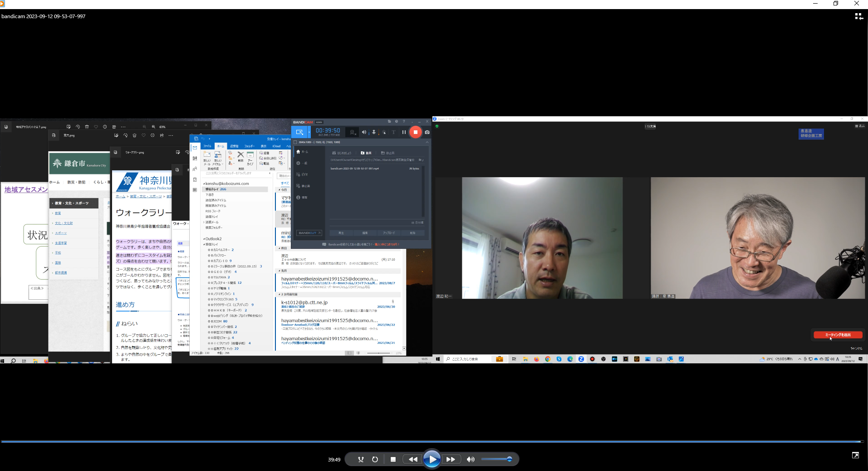
Task: Toggle repeat in the media player
Action: [x=375, y=459]
